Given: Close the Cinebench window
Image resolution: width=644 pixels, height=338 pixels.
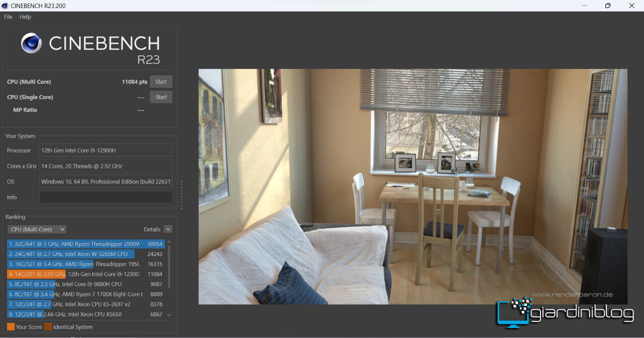Looking at the screenshot, I should (x=631, y=6).
